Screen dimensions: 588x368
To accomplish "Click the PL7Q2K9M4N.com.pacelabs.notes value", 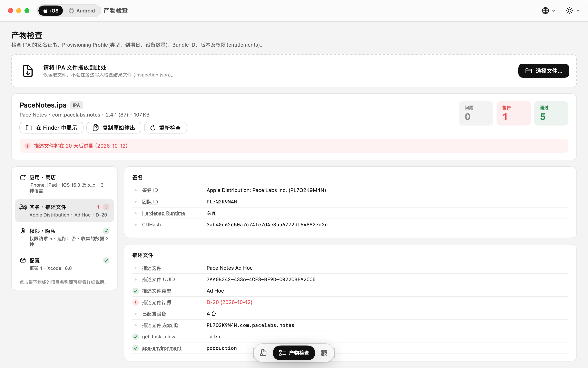I will pos(250,325).
